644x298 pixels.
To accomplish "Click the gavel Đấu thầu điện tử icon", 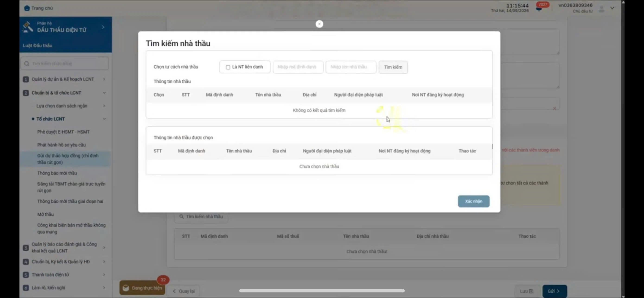I will pos(28,27).
